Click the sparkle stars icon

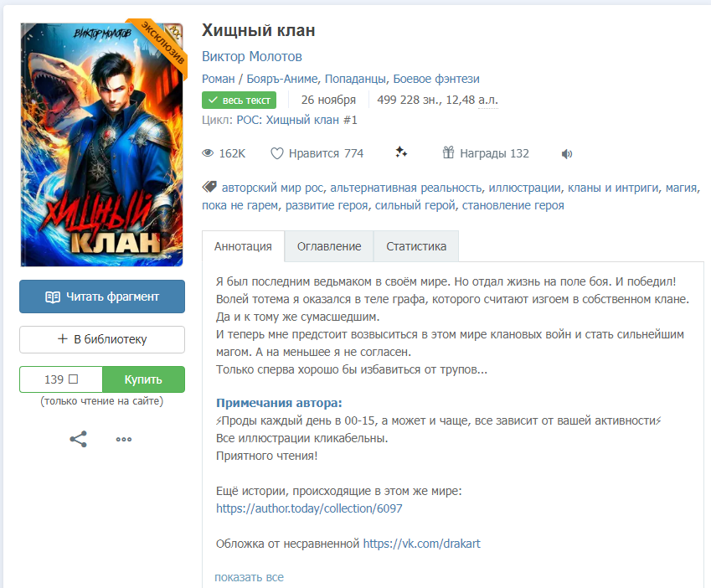(401, 152)
